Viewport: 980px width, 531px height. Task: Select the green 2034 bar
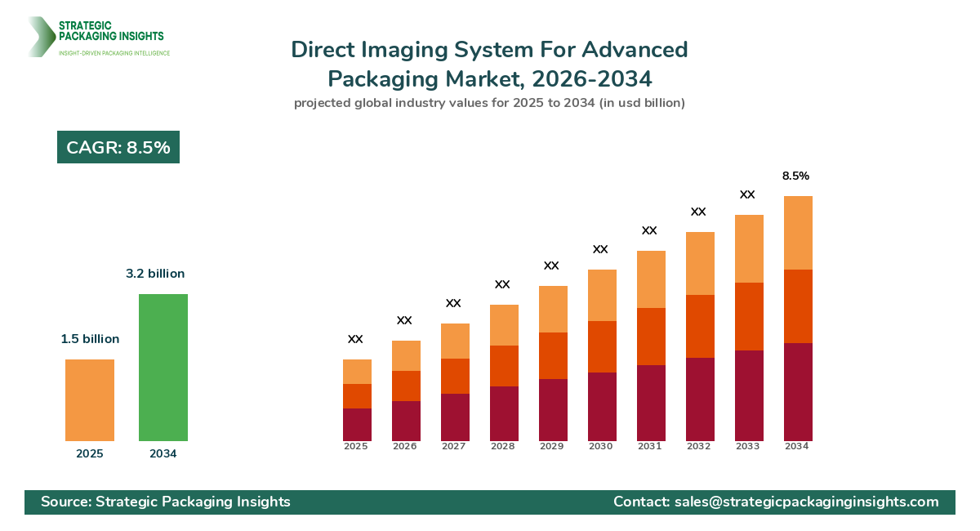164,366
